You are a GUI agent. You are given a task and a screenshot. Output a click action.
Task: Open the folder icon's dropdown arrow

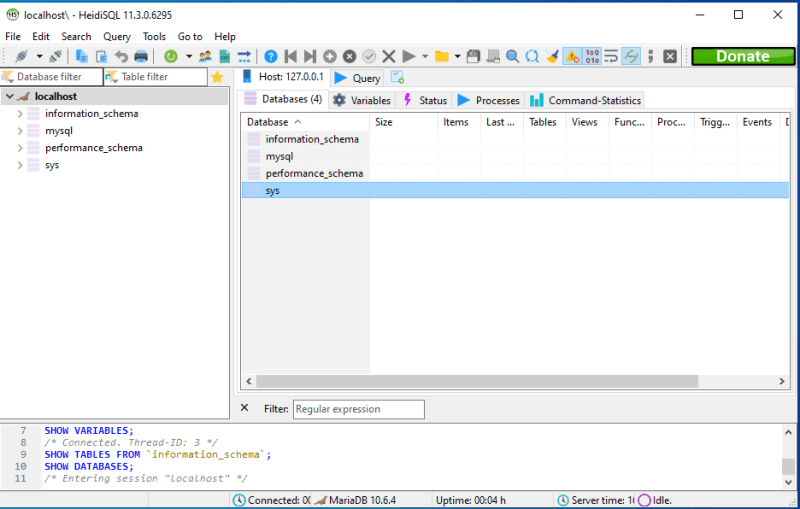[x=457, y=56]
